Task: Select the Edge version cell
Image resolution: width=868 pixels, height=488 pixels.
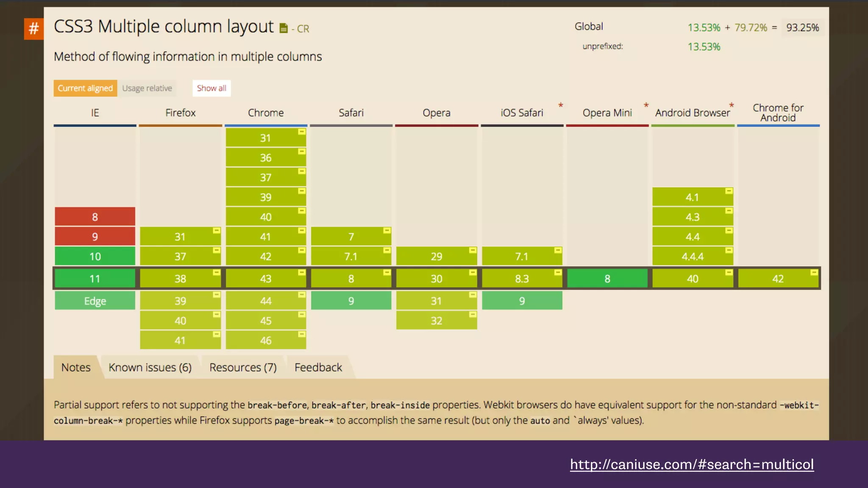Action: [95, 301]
